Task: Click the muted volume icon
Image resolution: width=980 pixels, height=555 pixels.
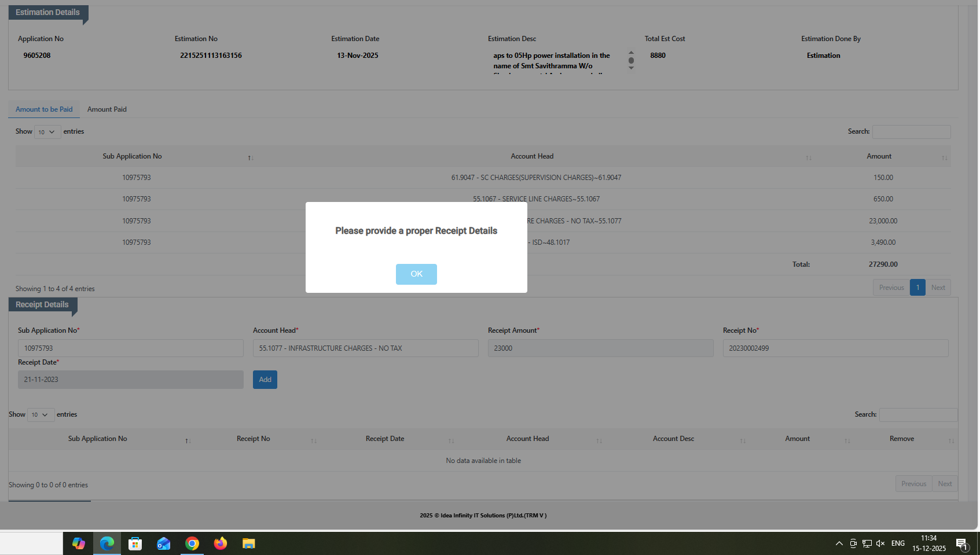Action: click(x=880, y=543)
